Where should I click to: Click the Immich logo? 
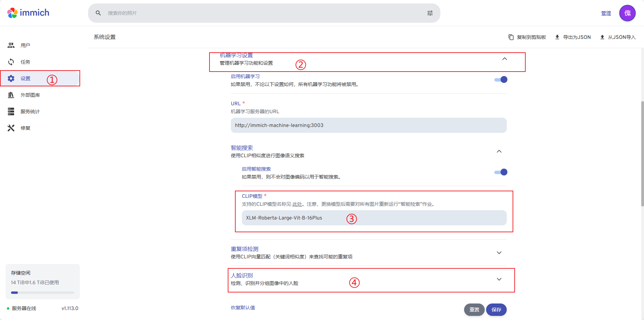(28, 13)
